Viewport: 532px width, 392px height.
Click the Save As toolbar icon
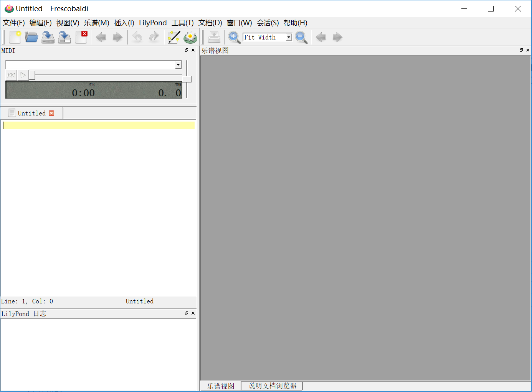tap(64, 37)
